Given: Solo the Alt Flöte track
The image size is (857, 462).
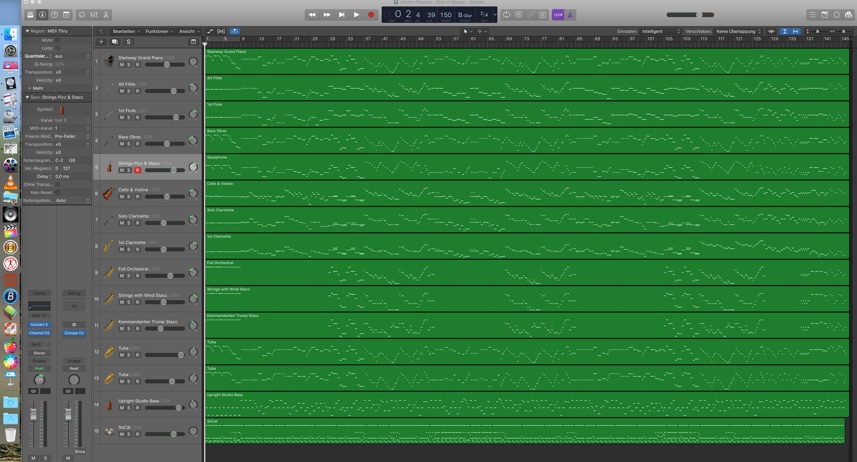Looking at the screenshot, I should coord(129,91).
